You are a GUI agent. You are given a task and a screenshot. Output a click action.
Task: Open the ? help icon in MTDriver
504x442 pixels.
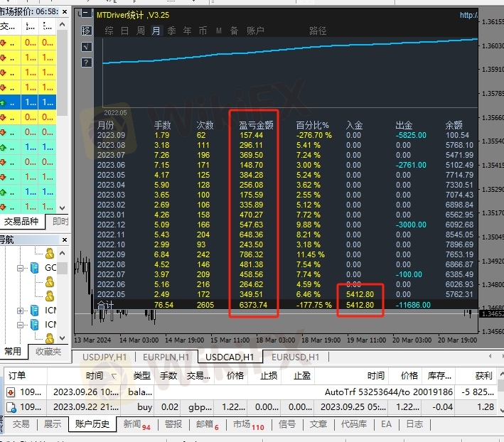pyautogui.click(x=86, y=63)
